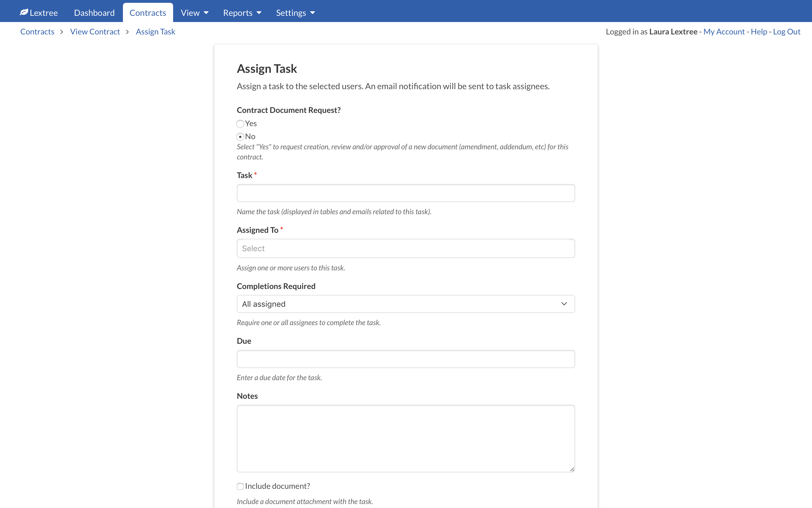Focus the Task name input field
The width and height of the screenshot is (812, 508).
[406, 193]
